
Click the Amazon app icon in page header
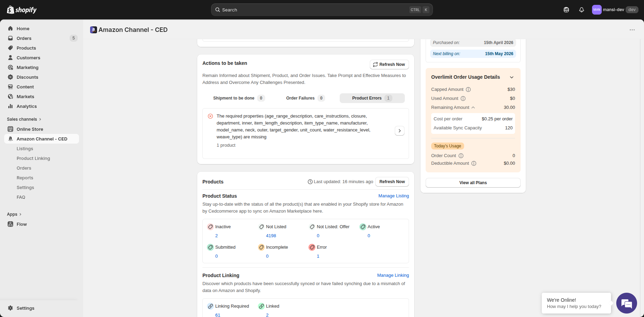click(x=93, y=30)
